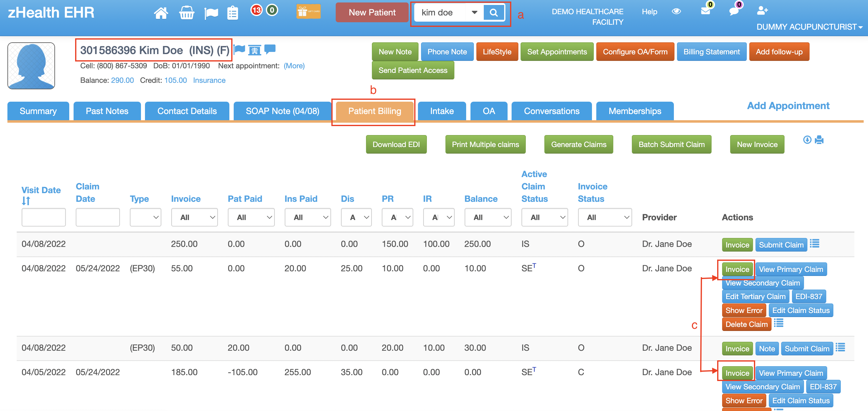Click the home icon in top bar

(161, 13)
